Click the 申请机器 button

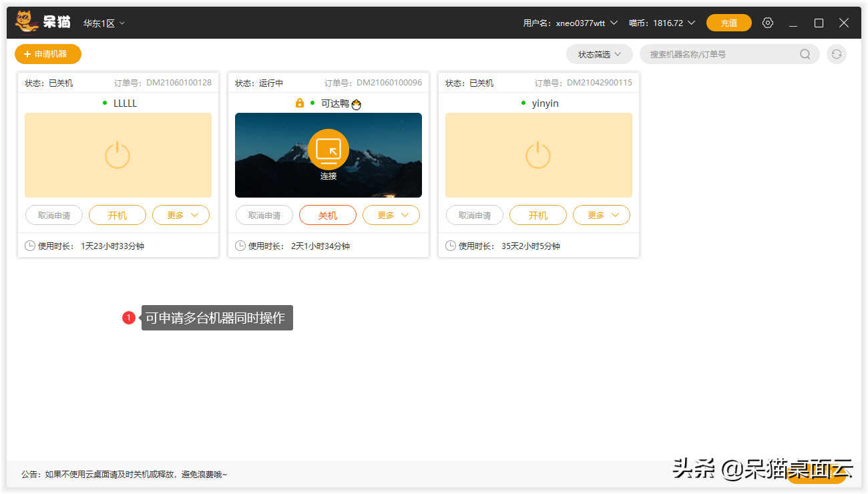(48, 54)
